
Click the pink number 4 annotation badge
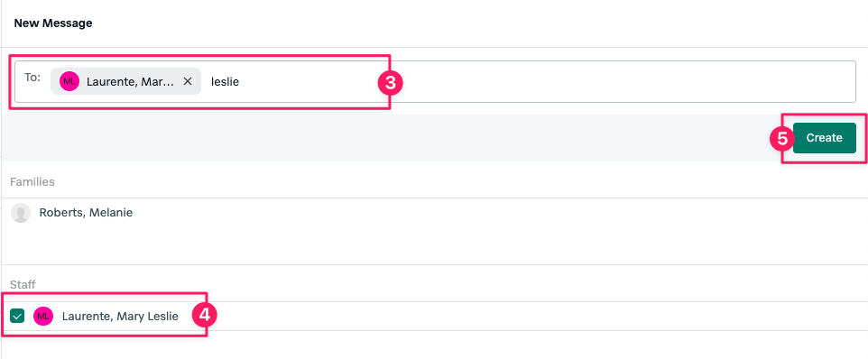tap(204, 316)
